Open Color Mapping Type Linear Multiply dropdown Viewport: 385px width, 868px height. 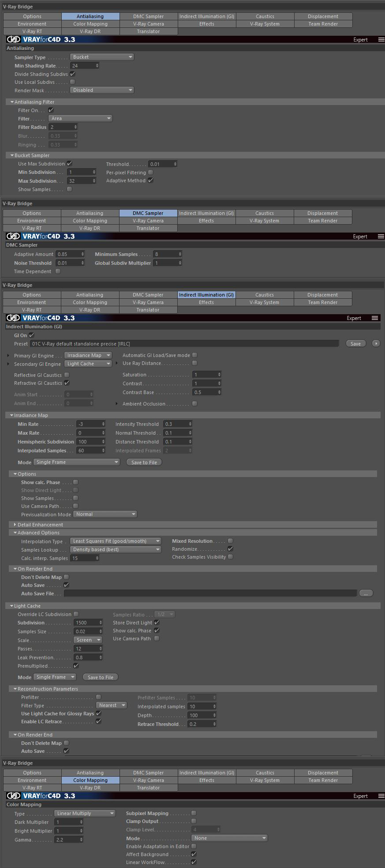[85, 813]
